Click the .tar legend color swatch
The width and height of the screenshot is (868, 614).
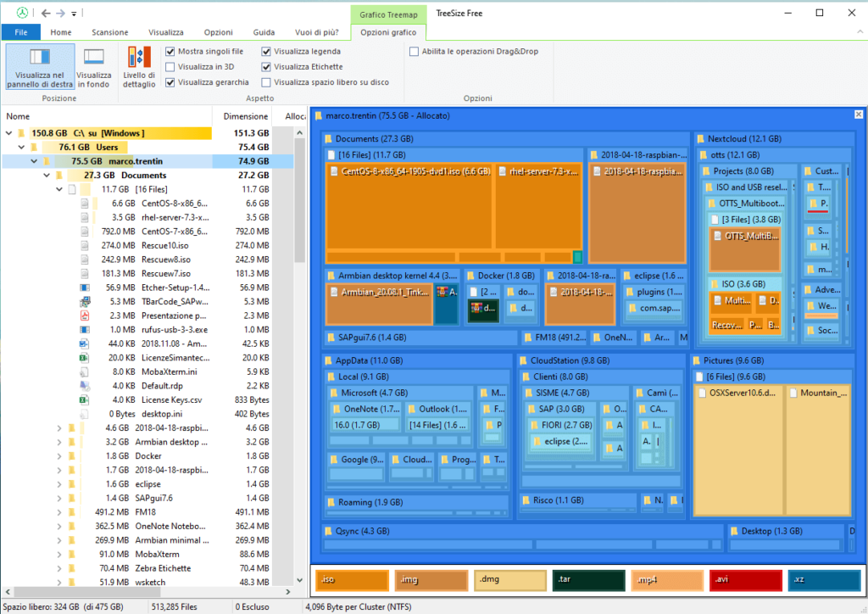588,580
